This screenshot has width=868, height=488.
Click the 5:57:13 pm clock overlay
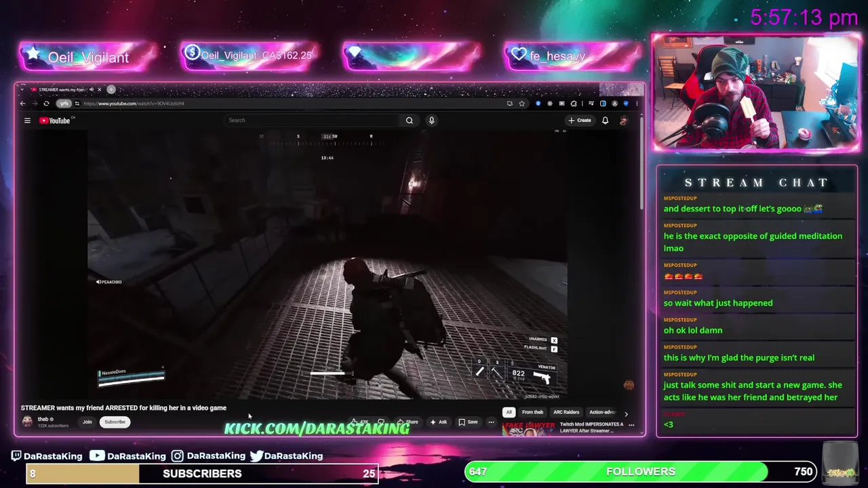click(x=804, y=18)
